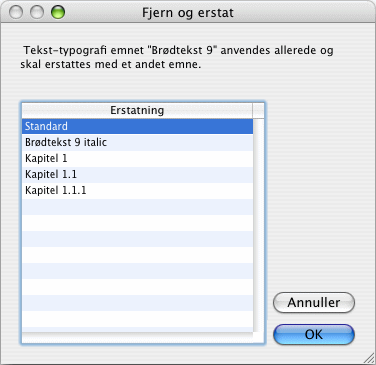Image resolution: width=376 pixels, height=365 pixels.
Task: Click the gray minimize window button
Action: [37, 12]
